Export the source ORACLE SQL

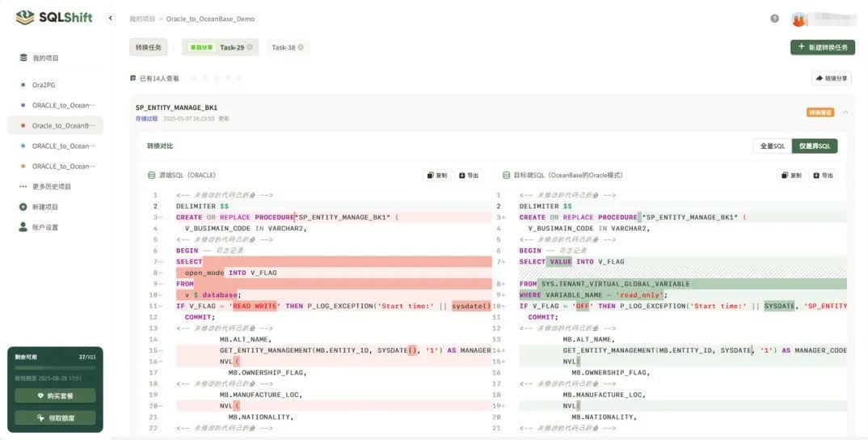pyautogui.click(x=469, y=176)
